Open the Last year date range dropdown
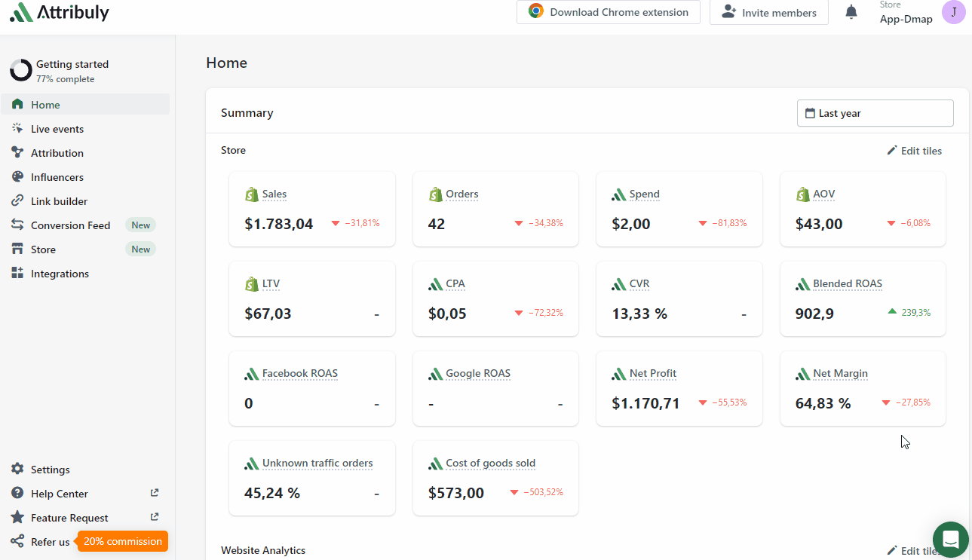972x560 pixels. 875,113
